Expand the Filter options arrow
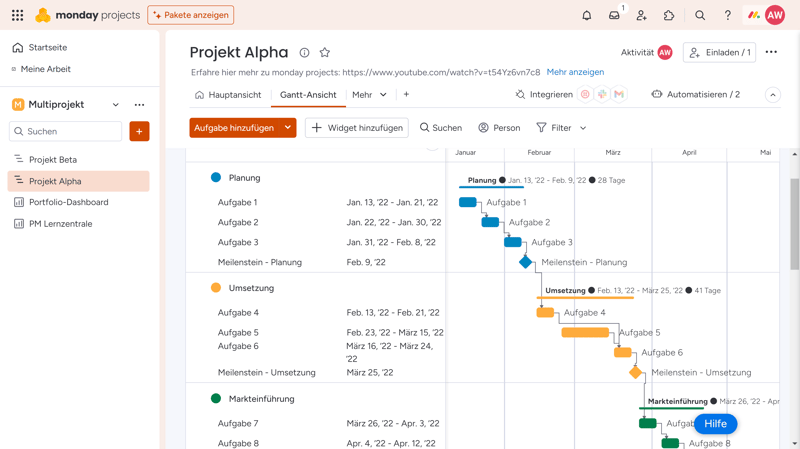Screen dimensions: 800x449 [x=583, y=128]
